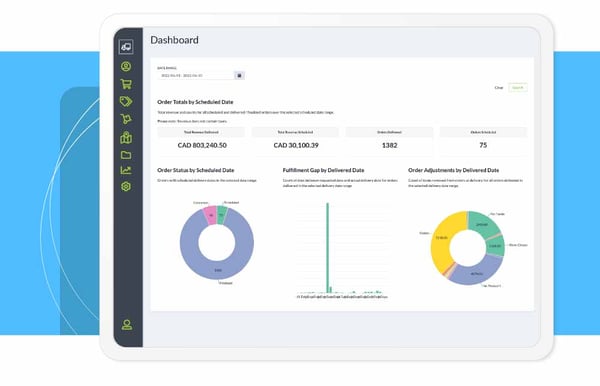
Task: Click the 'Order Adjustments by Delivered Date' heading
Action: (x=453, y=170)
